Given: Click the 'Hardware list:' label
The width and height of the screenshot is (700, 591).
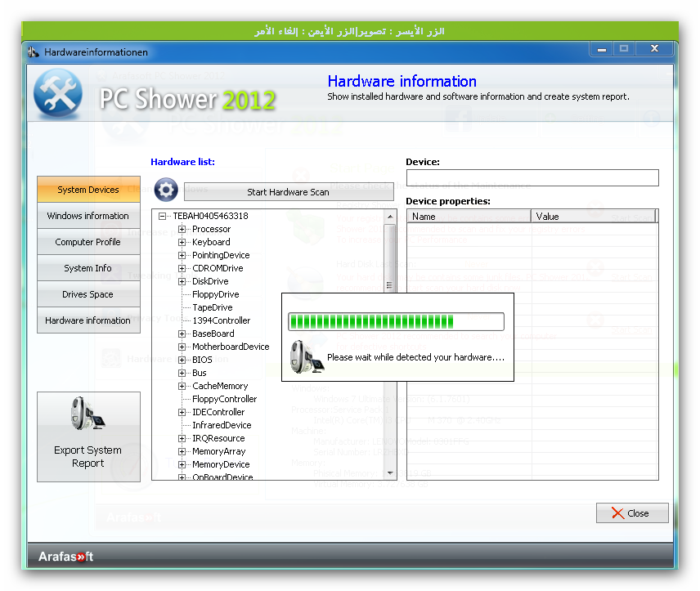Looking at the screenshot, I should tap(182, 162).
